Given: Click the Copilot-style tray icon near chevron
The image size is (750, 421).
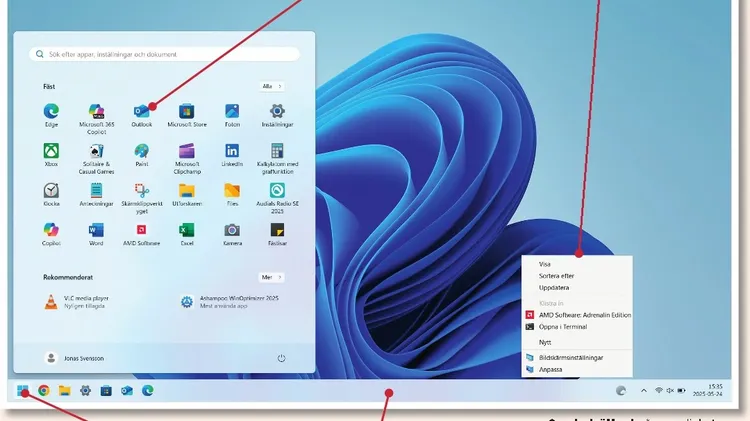Looking at the screenshot, I should pyautogui.click(x=621, y=391).
